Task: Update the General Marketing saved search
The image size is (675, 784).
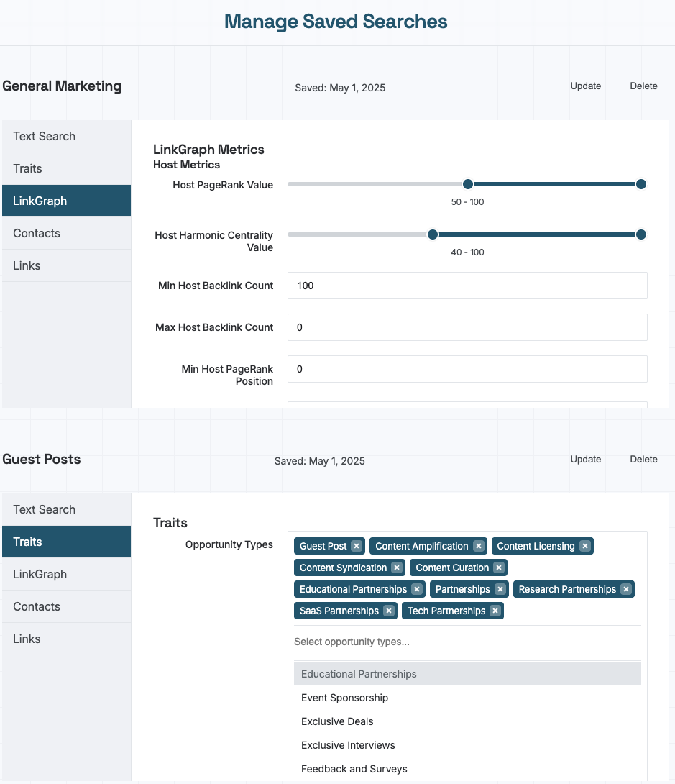Action: point(586,86)
